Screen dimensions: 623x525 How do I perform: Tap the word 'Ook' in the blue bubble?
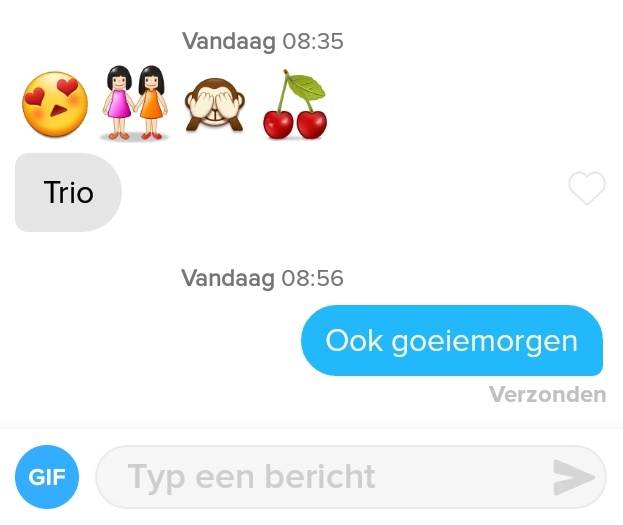pos(354,341)
